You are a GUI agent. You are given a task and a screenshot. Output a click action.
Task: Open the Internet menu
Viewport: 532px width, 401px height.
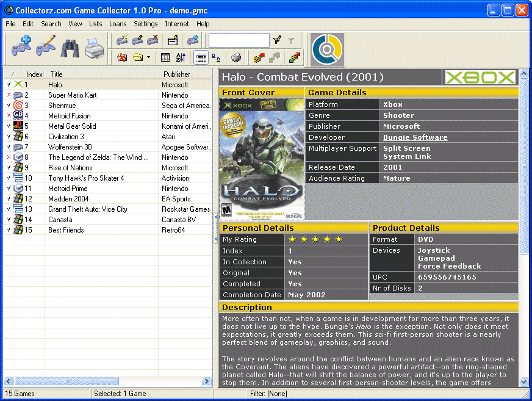coord(177,24)
